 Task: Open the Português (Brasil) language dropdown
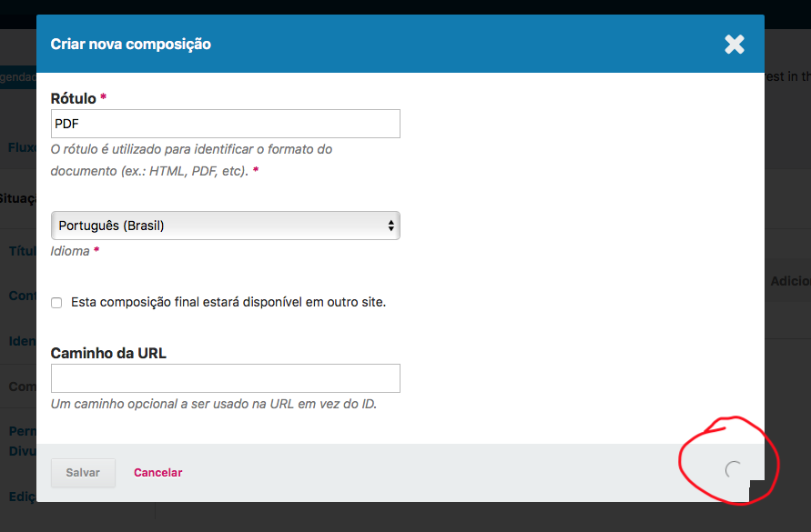click(226, 226)
